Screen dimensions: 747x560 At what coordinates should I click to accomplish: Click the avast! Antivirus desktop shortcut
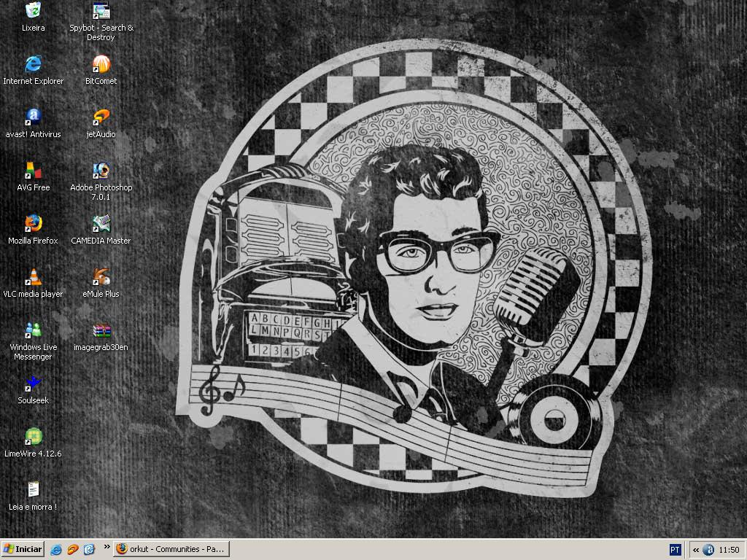33,117
